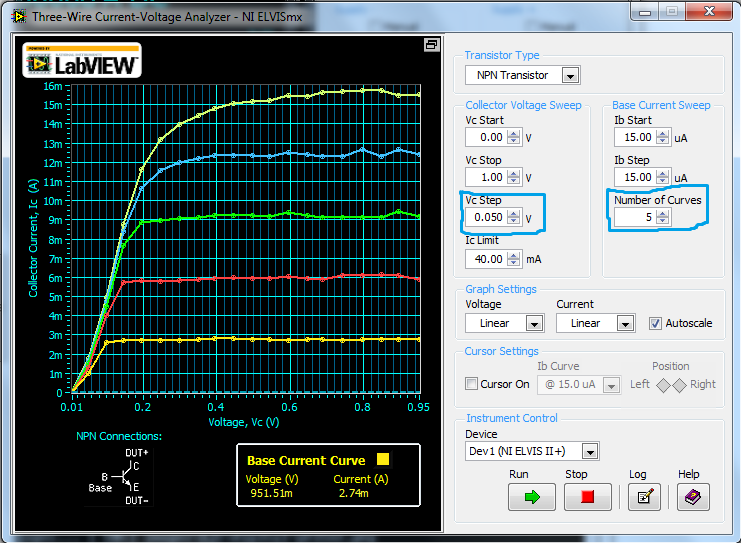Click the Ic Limit 40.00 field
This screenshot has width=741, height=543.
(486, 259)
